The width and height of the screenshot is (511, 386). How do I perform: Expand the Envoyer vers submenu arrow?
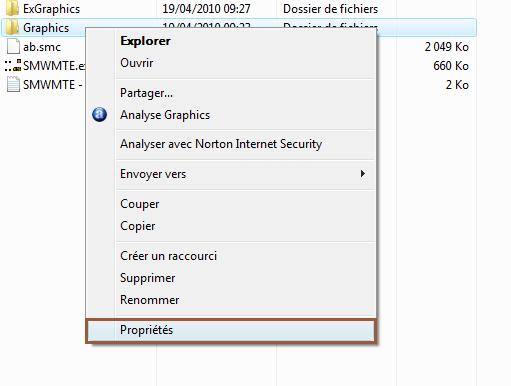(x=363, y=174)
